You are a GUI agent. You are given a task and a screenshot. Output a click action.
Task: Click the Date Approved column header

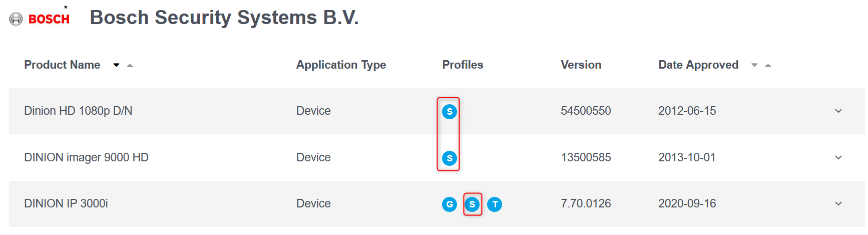click(x=698, y=65)
